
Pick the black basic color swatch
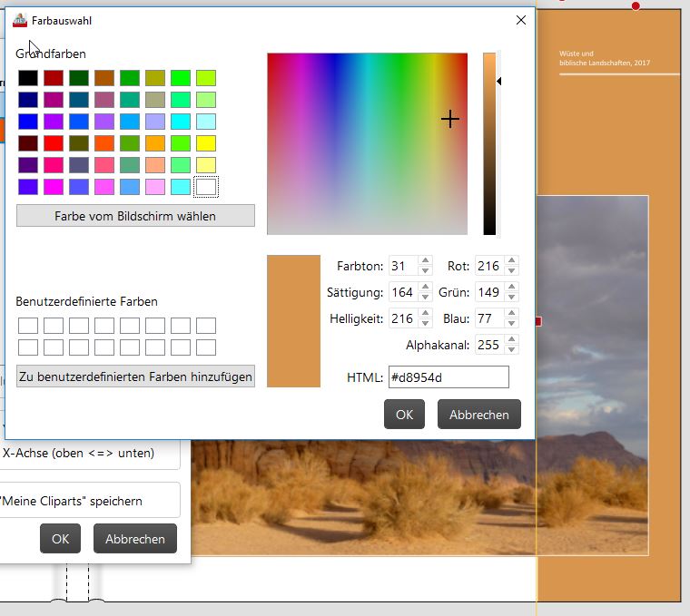[x=28, y=78]
